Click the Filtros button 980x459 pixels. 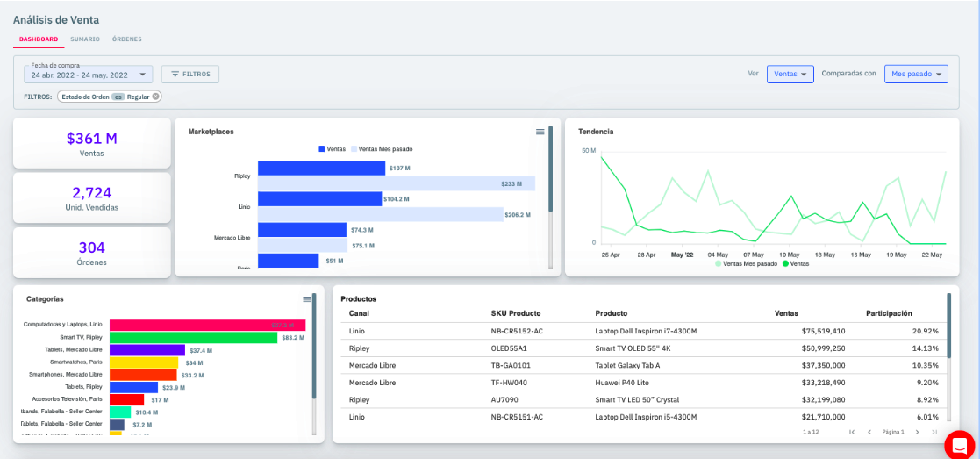190,75
